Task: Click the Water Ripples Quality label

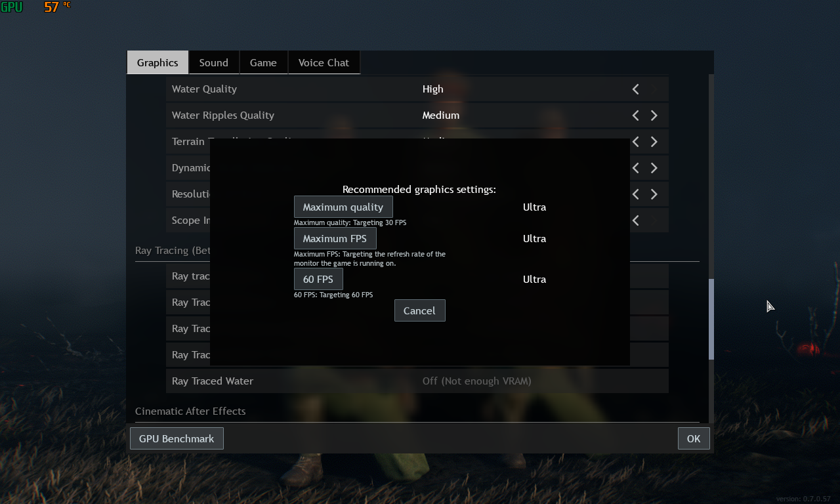Action: [223, 115]
